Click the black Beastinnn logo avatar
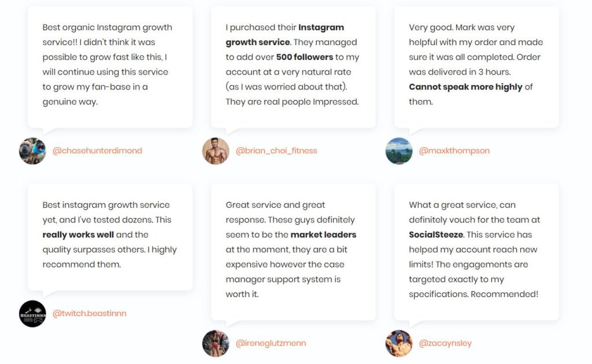592x364 pixels. coord(32,314)
